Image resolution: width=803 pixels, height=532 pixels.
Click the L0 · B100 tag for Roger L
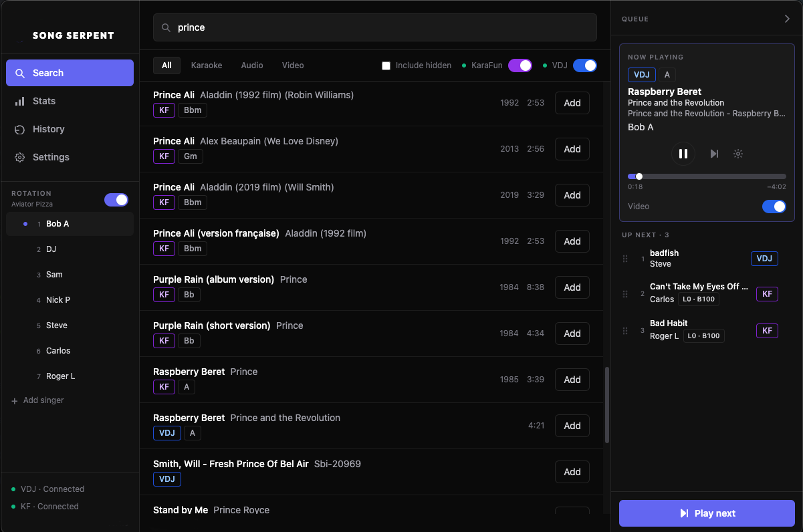pyautogui.click(x=704, y=336)
